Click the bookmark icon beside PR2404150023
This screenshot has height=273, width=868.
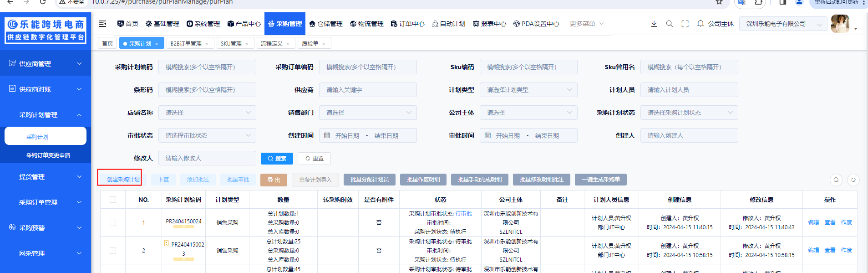pyautogui.click(x=166, y=243)
